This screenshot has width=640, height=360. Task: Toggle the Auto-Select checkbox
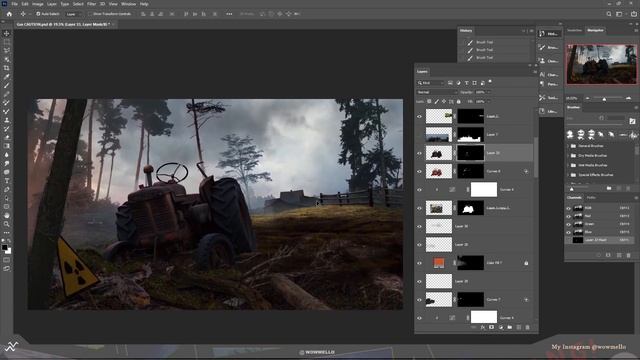(38, 14)
